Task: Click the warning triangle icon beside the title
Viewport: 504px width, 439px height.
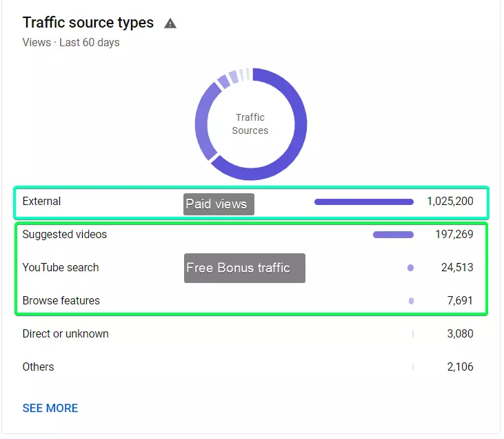Action: click(x=170, y=23)
